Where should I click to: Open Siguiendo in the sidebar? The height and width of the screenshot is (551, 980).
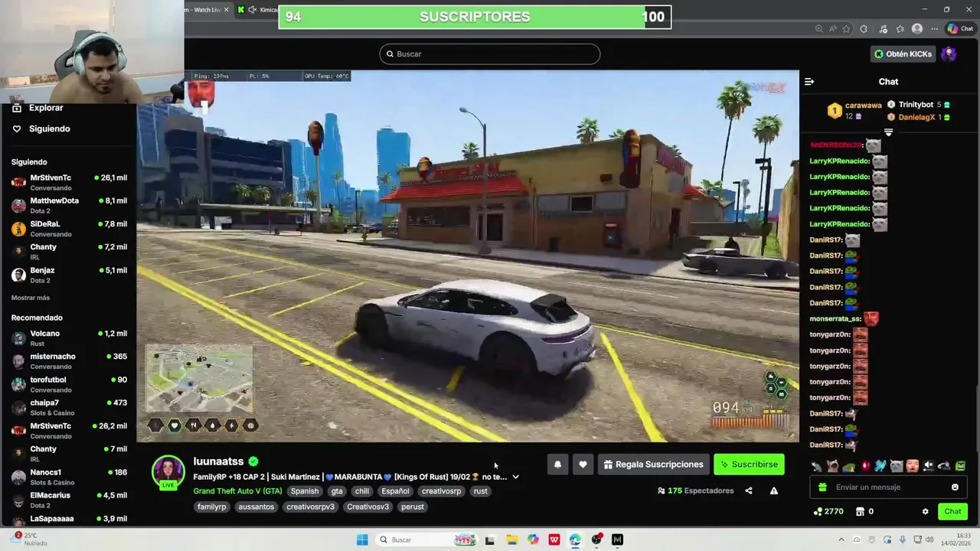[x=49, y=129]
